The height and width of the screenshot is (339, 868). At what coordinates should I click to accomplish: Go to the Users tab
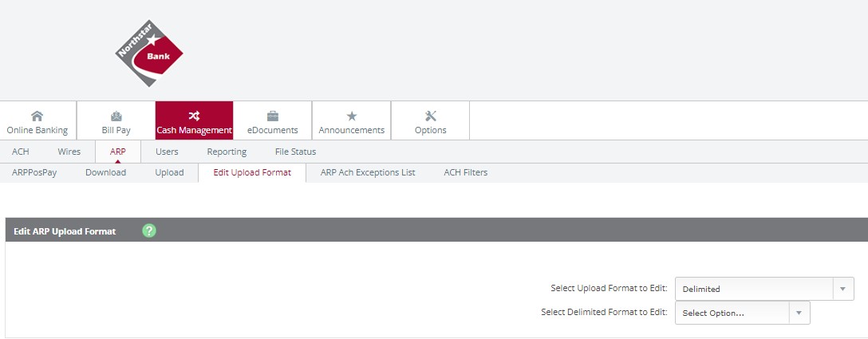point(167,152)
